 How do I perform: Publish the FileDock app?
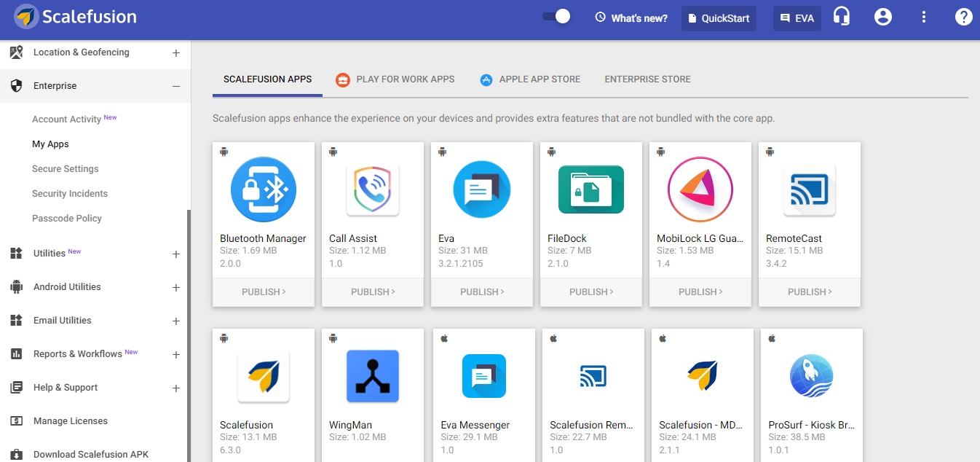click(x=591, y=292)
